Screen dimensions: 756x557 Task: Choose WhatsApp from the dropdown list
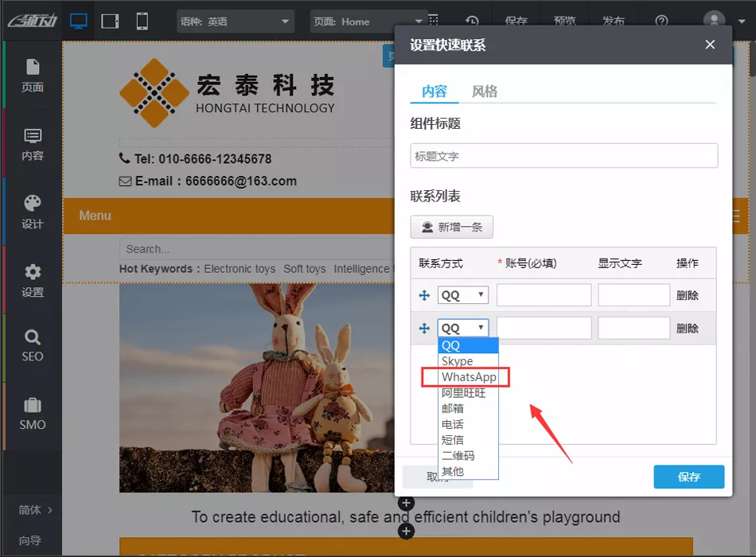(x=469, y=377)
